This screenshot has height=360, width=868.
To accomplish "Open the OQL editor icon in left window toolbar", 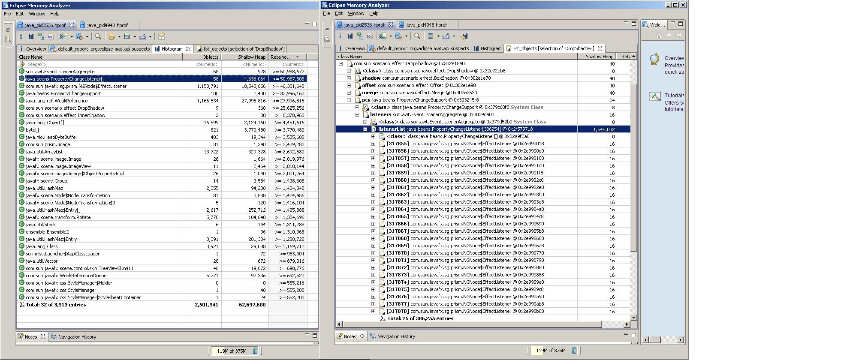I will pyautogui.click(x=51, y=36).
